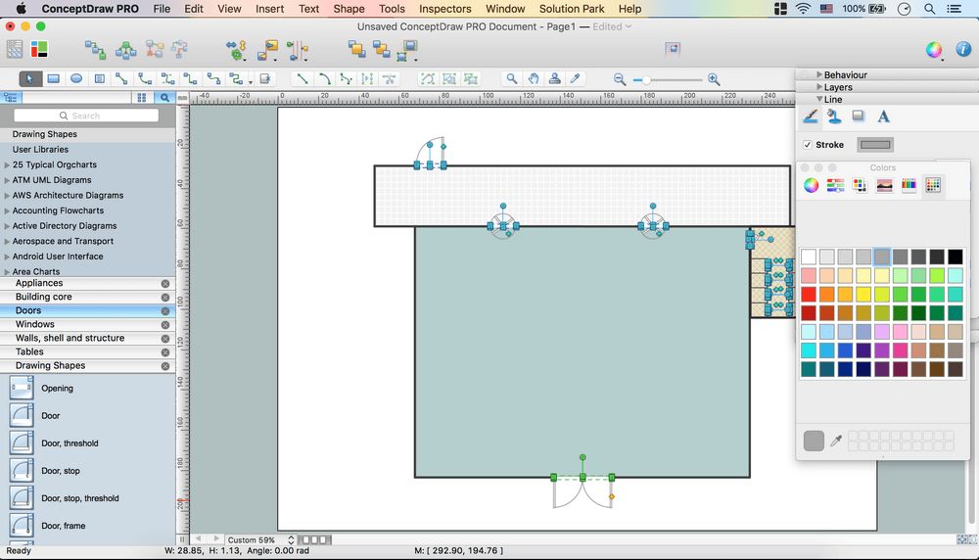Screen dimensions: 979x560
Task: Uncheck the Stroke checkbox
Action: click(808, 145)
